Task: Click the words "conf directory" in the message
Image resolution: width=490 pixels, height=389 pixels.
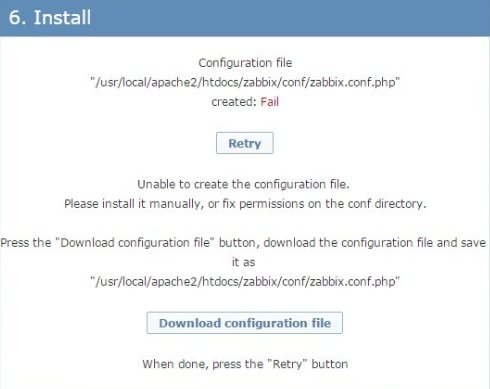Action: click(385, 204)
